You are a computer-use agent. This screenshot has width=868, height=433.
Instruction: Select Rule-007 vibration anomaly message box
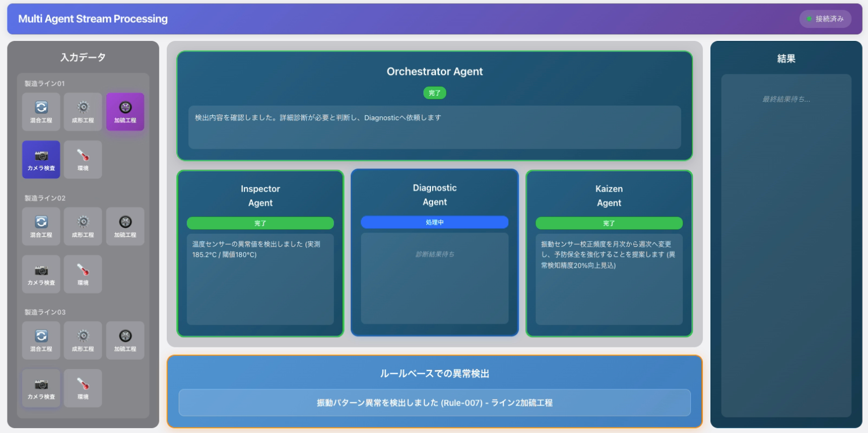tap(434, 403)
